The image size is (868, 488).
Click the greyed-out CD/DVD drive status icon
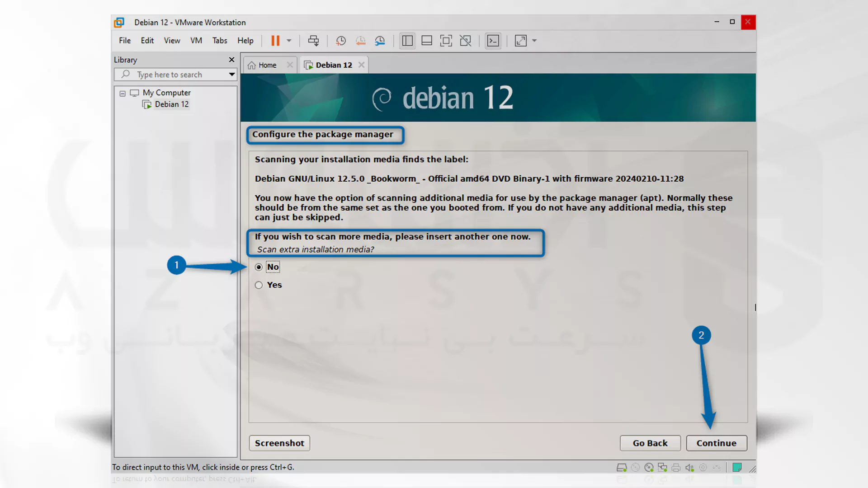point(636,468)
